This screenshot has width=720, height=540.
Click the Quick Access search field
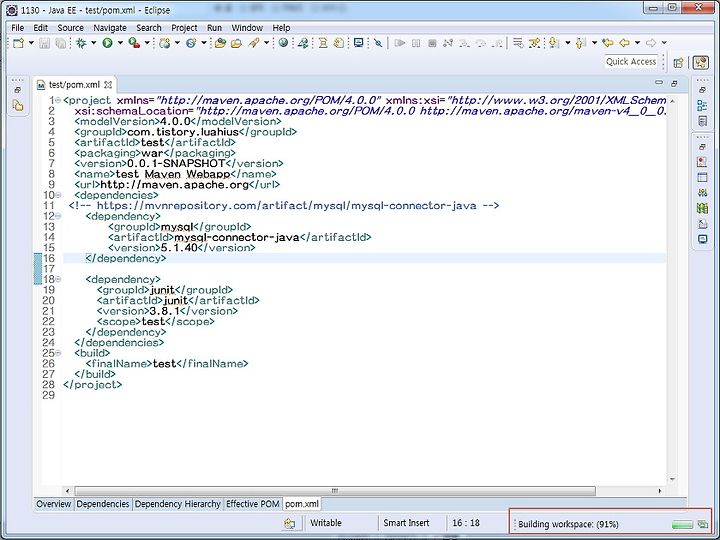631,62
